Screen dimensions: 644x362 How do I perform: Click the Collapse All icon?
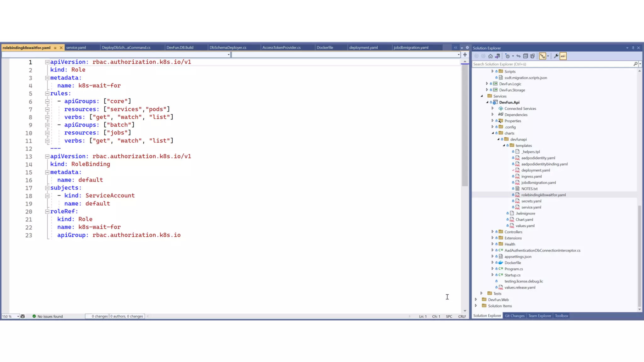tap(525, 56)
